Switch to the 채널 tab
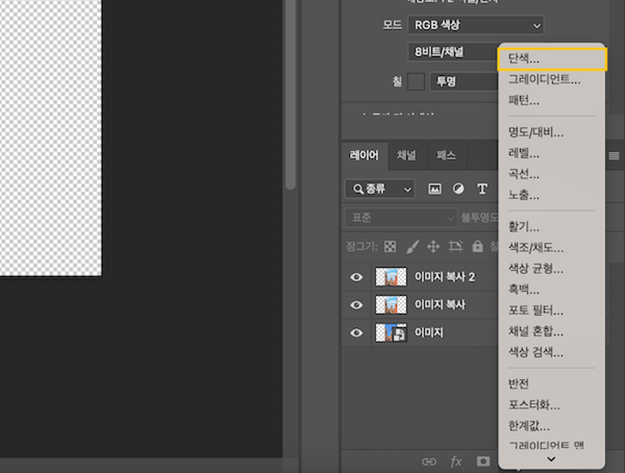Viewport: 625px width, 473px height. [x=406, y=155]
